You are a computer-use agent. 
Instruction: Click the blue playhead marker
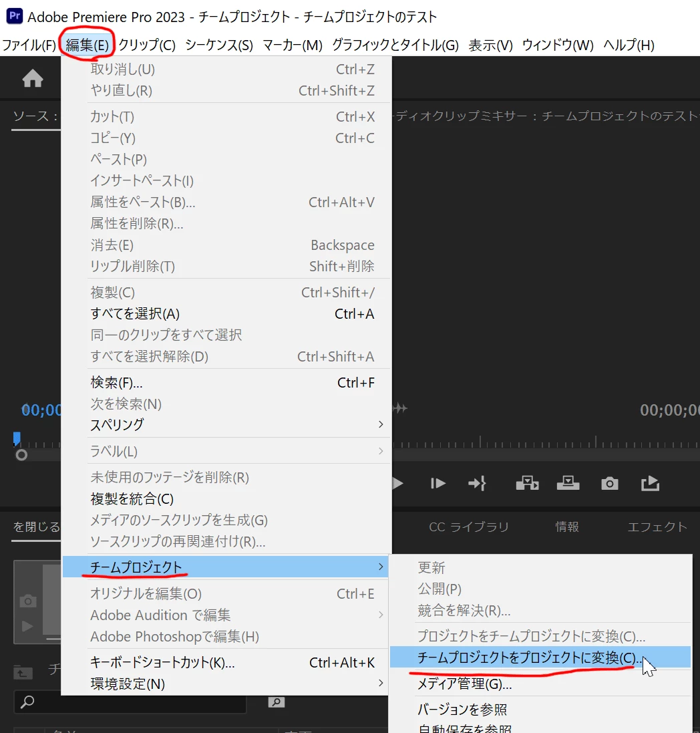coord(17,438)
